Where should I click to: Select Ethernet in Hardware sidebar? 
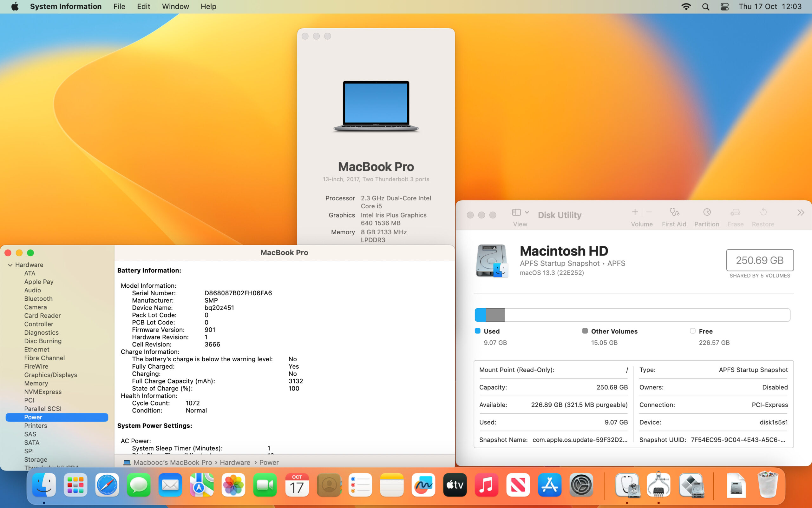coord(36,350)
